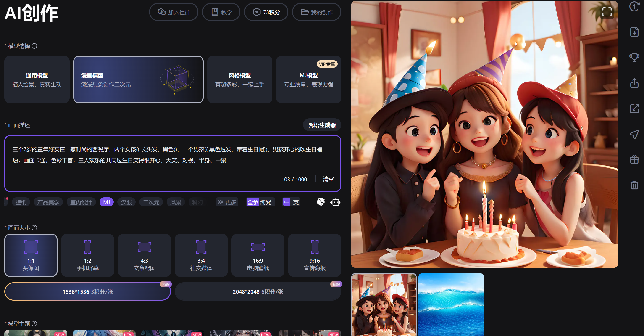Switch prompt language to 英
The width and height of the screenshot is (644, 336).
pyautogui.click(x=296, y=202)
